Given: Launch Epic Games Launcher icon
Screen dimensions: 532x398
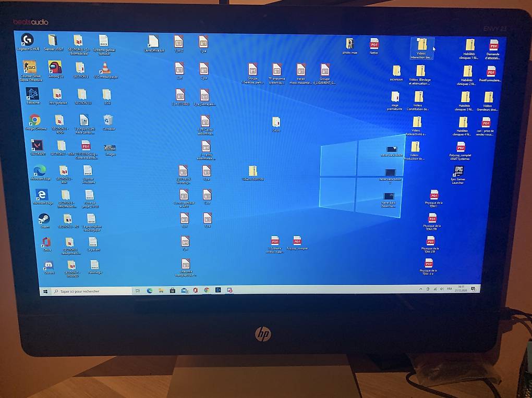Looking at the screenshot, I should coord(458,175).
